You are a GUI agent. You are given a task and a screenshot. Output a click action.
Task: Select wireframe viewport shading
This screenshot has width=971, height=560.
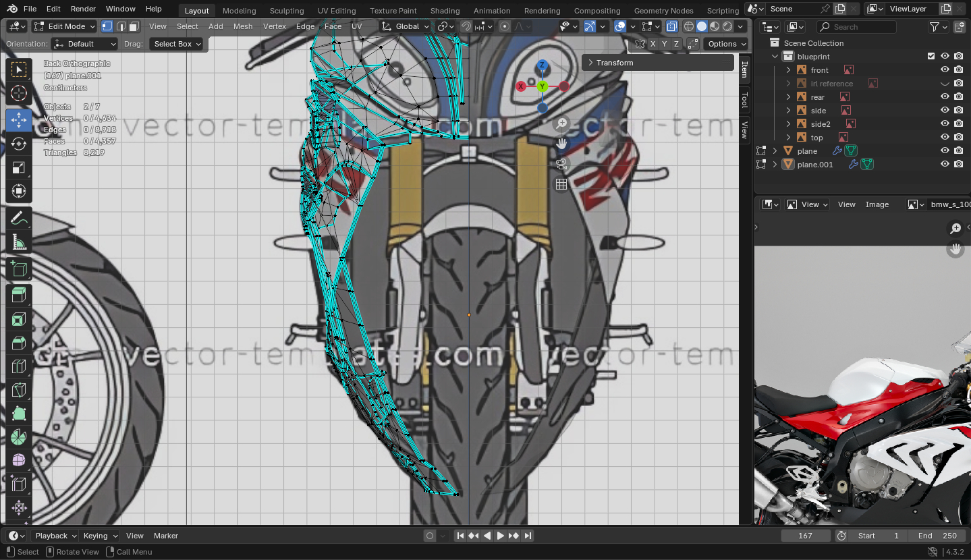pyautogui.click(x=689, y=26)
